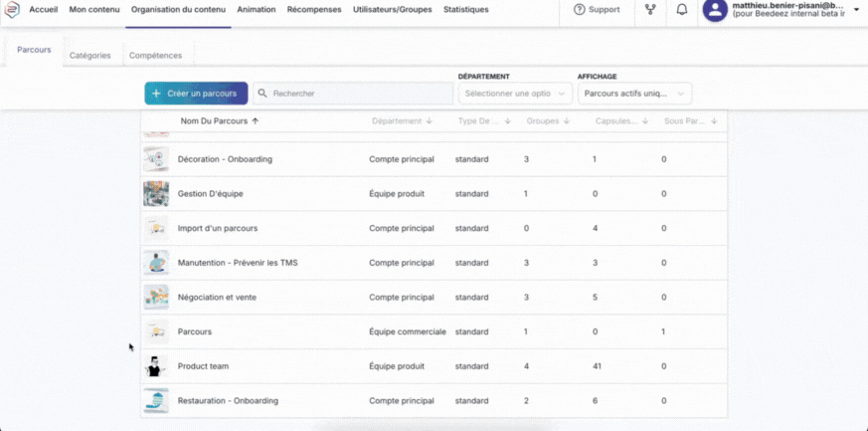The height and width of the screenshot is (431, 868).
Task: Switch to the Catégories tab
Action: [x=89, y=56]
